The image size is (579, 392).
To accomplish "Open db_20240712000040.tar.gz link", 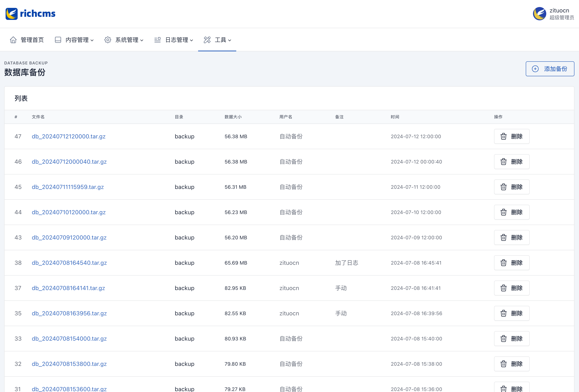I will (x=69, y=162).
